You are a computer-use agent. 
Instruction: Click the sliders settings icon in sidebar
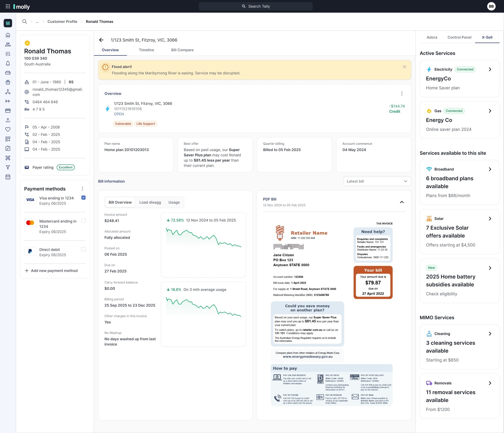pos(8,54)
